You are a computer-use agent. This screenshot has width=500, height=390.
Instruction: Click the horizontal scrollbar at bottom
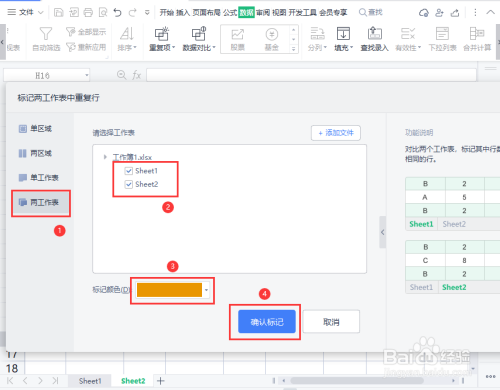point(357,380)
